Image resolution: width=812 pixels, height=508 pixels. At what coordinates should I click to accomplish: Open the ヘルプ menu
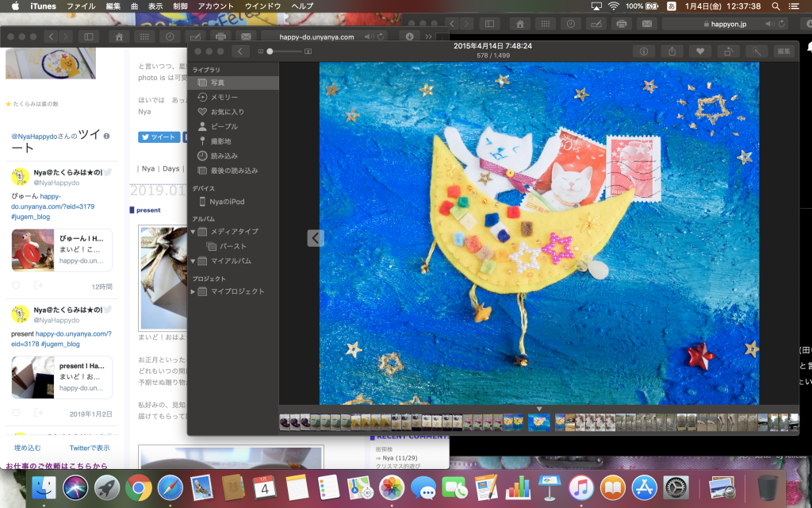(x=302, y=6)
